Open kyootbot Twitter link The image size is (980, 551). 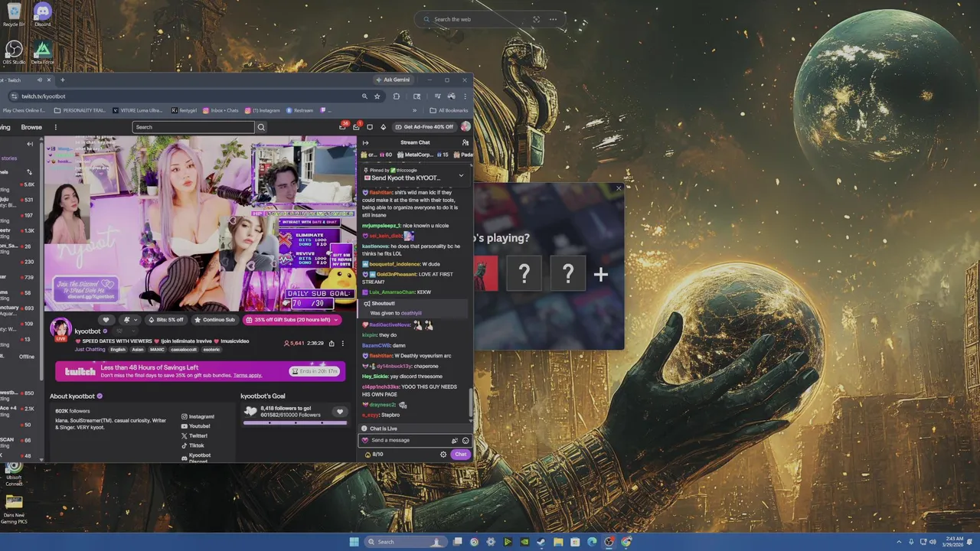194,435
